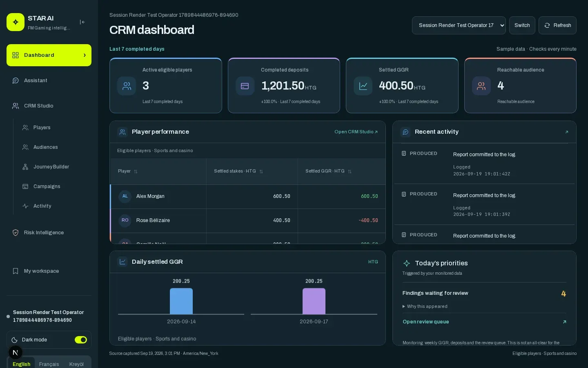The width and height of the screenshot is (588, 368).
Task: Open Campaigns in the sidebar
Action: pyautogui.click(x=53, y=186)
